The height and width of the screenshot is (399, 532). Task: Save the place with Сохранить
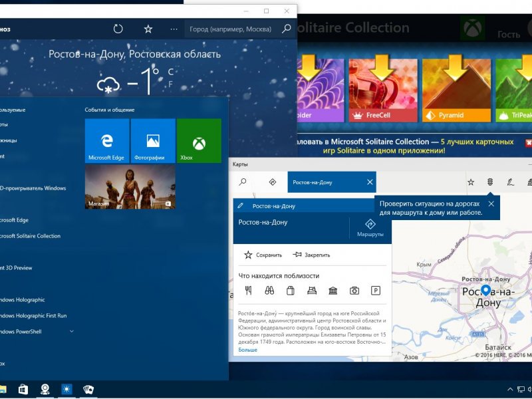pyautogui.click(x=263, y=255)
